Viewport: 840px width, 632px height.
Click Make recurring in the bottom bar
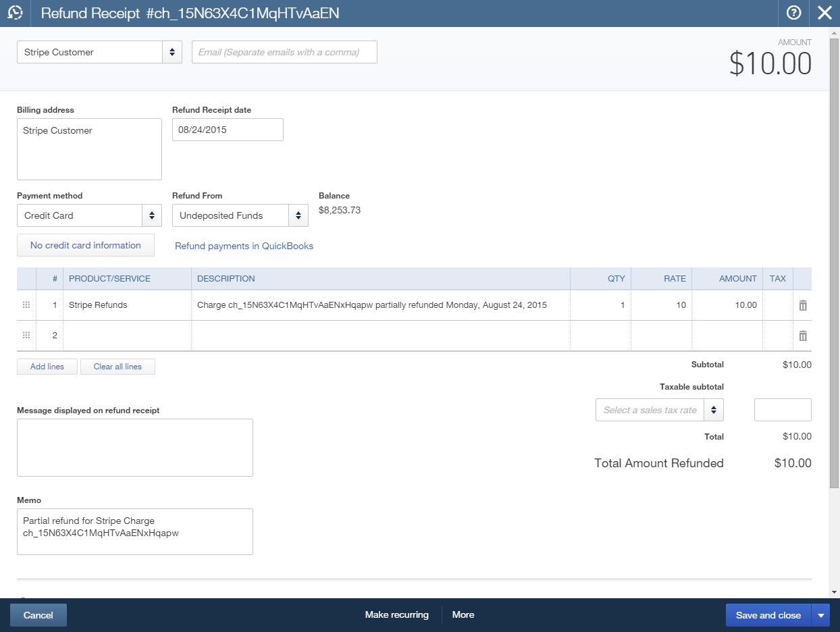tap(396, 615)
